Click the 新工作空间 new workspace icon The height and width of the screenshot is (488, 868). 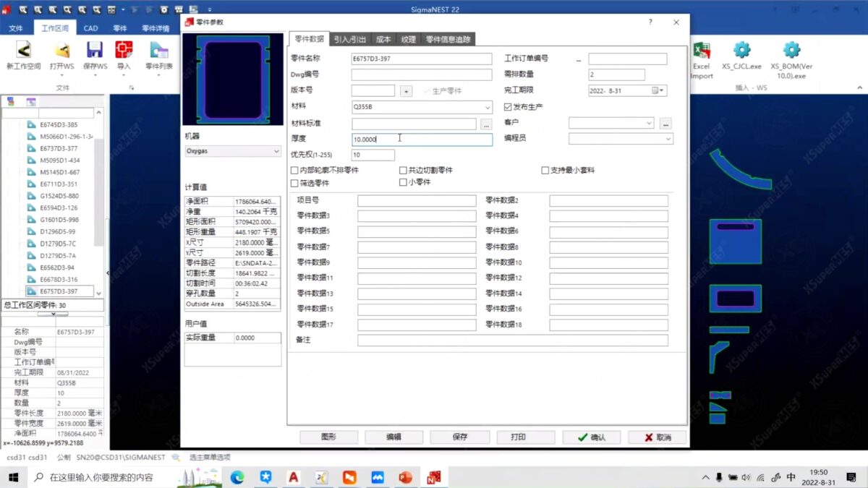23,50
